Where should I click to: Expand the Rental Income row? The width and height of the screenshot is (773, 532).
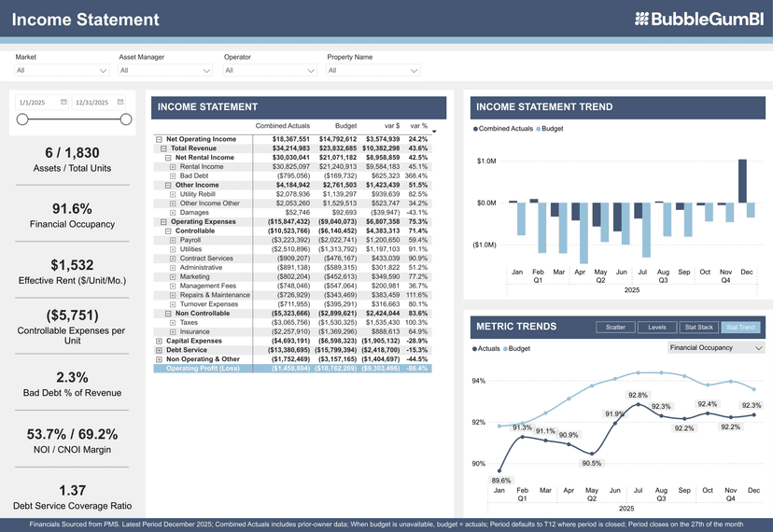click(x=173, y=167)
